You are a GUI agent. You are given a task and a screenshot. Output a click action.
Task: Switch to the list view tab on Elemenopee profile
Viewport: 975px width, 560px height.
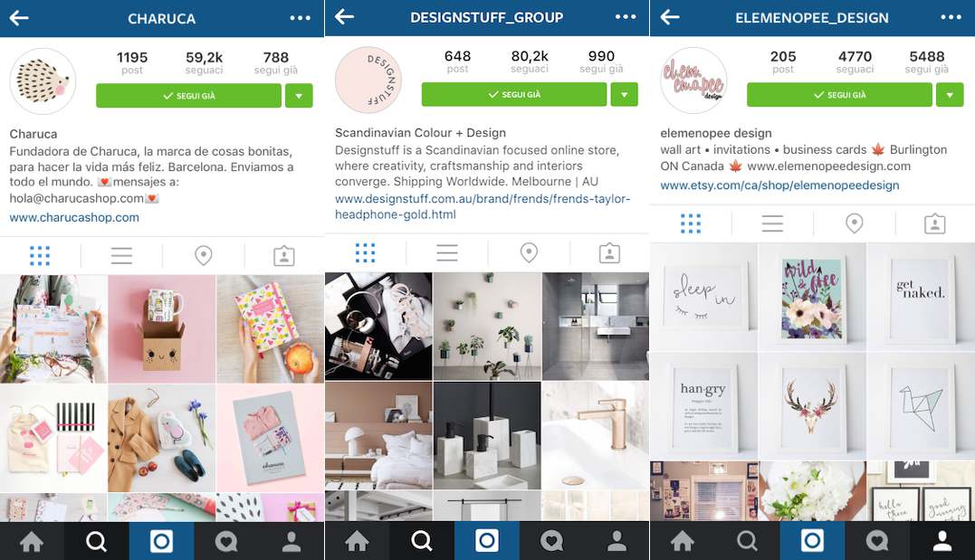click(772, 223)
